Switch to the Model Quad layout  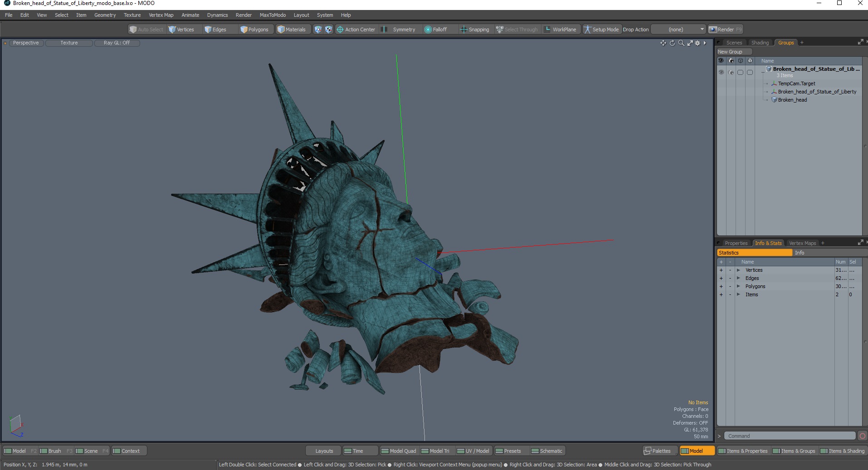399,451
